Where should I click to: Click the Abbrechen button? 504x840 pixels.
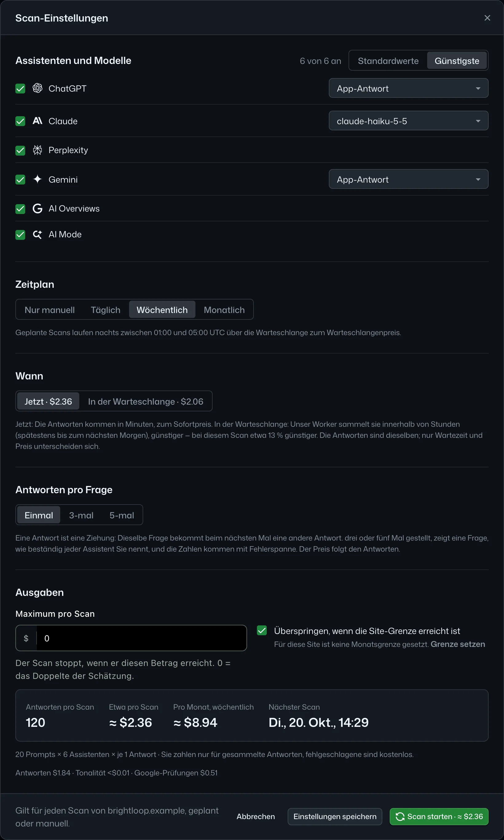coord(256,817)
